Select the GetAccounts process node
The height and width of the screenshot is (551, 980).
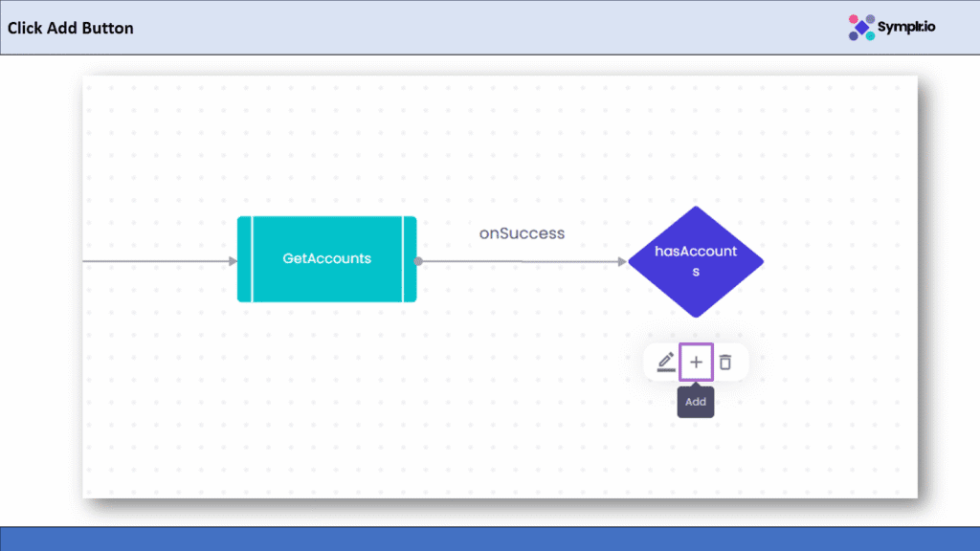[x=326, y=258]
